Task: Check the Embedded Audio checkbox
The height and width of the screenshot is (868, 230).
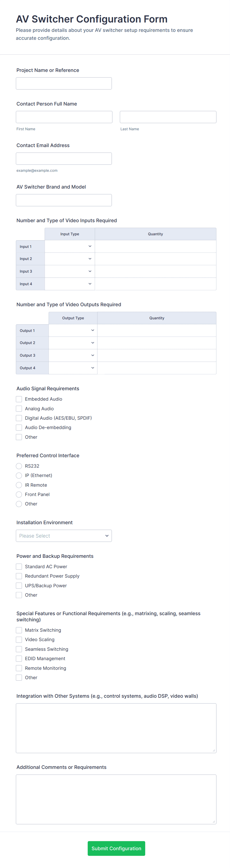Action: coord(19,399)
